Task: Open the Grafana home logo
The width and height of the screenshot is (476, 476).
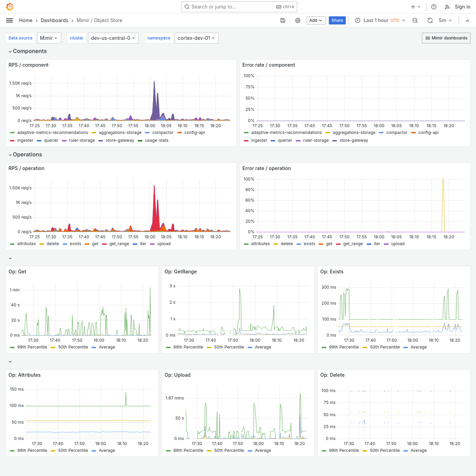Action: (10, 6)
